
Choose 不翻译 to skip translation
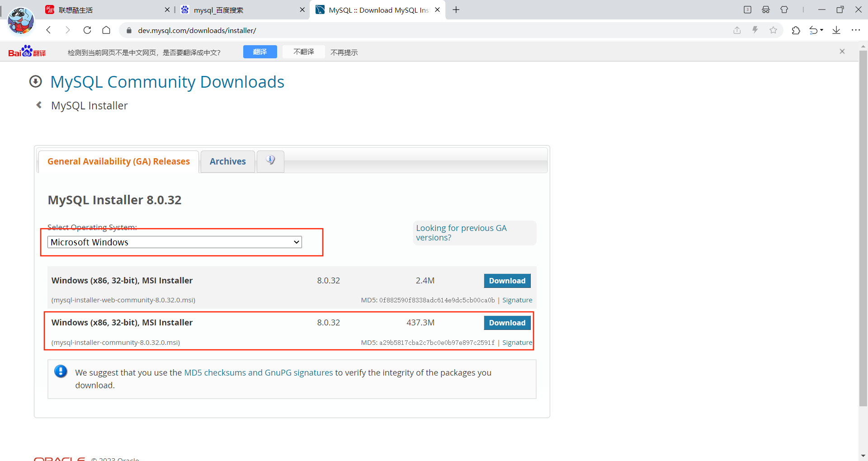tap(304, 52)
